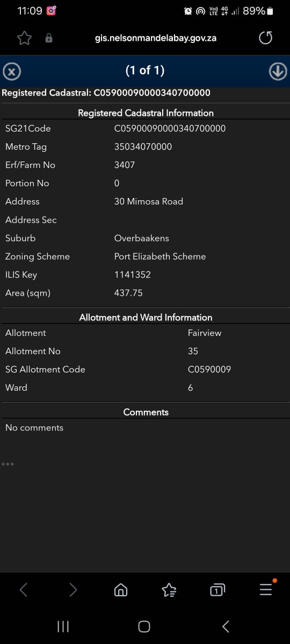The width and height of the screenshot is (290, 644).
Task: Open the browser hamburger menu
Action: click(x=266, y=589)
